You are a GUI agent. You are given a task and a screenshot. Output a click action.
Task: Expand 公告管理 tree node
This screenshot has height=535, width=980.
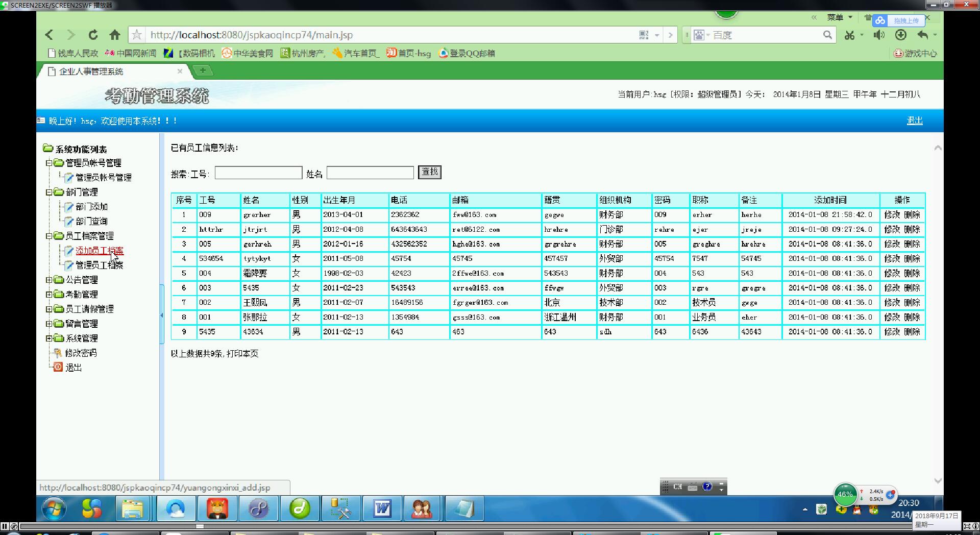[x=49, y=280]
